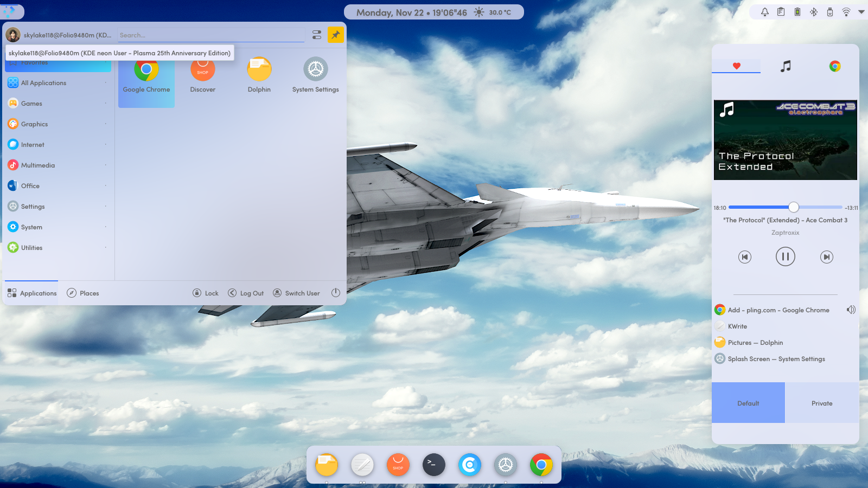This screenshot has width=868, height=488.
Task: Open the power shutdown icon in launcher
Action: point(336,293)
